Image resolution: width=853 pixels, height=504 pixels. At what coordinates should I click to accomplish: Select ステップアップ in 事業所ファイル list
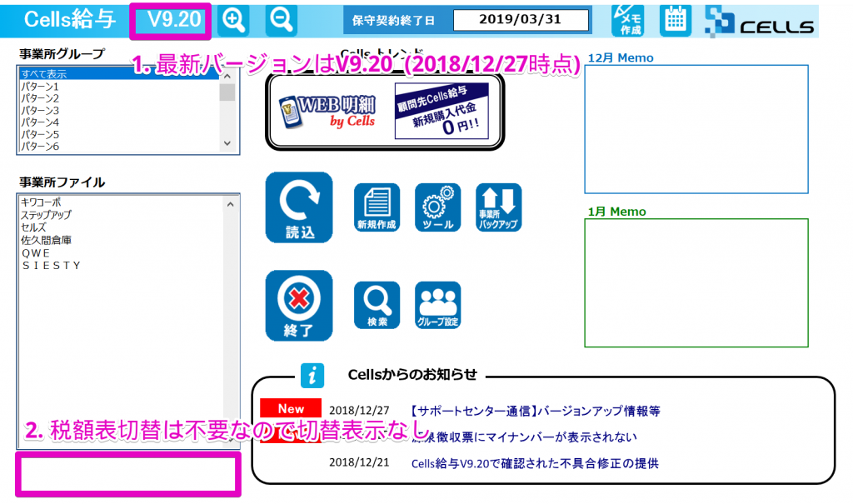click(121, 214)
